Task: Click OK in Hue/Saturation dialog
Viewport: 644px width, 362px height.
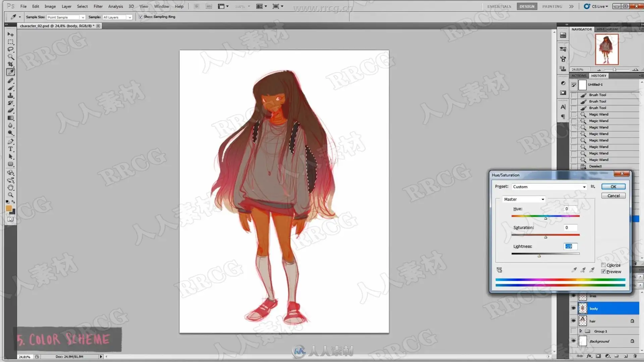Action: pos(613,187)
